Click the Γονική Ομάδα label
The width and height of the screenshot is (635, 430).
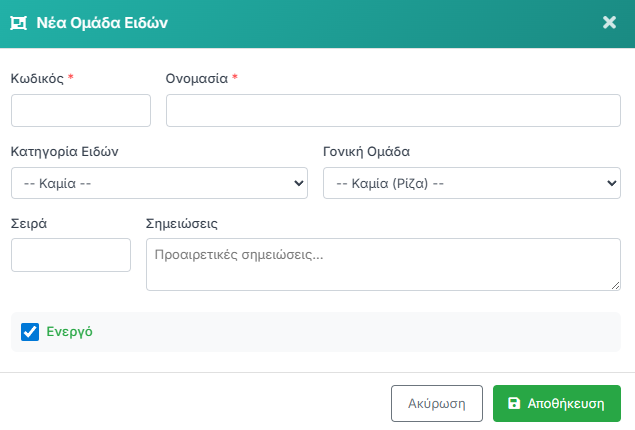pyautogui.click(x=366, y=152)
